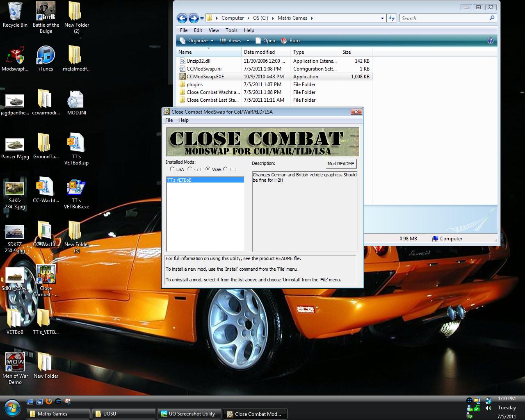Select TT's VETBoB in Installed Mods list
This screenshot has height=420, width=525.
[x=205, y=180]
